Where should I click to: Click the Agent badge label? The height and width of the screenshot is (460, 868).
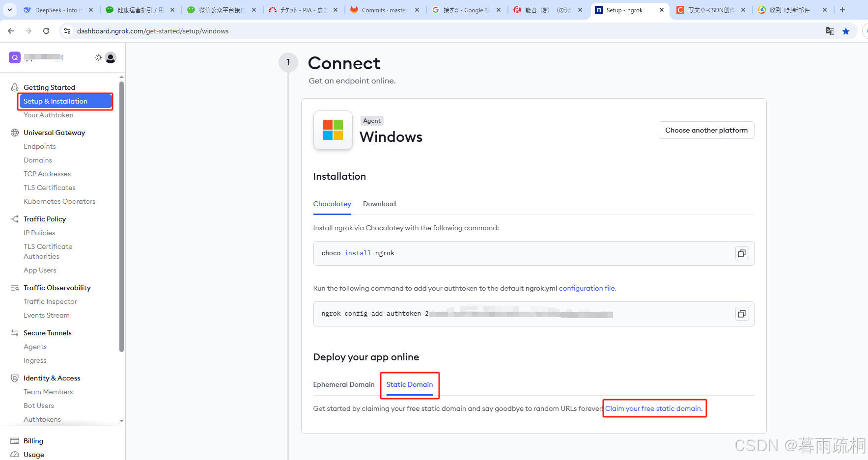[372, 121]
